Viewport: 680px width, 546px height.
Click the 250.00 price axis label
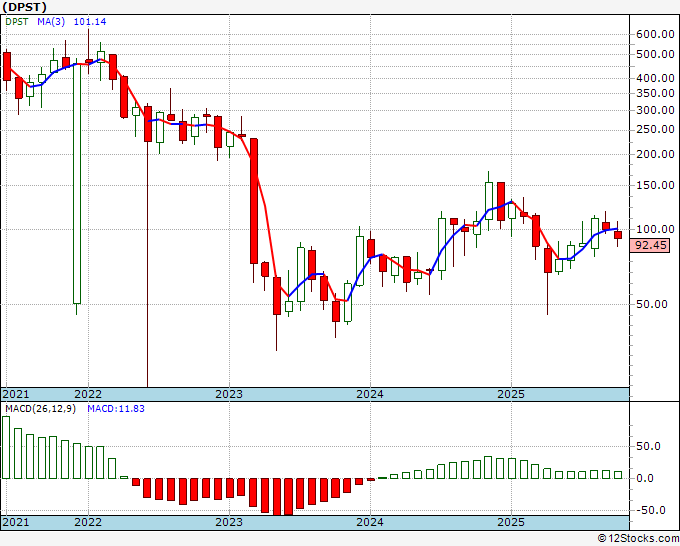[x=655, y=130]
